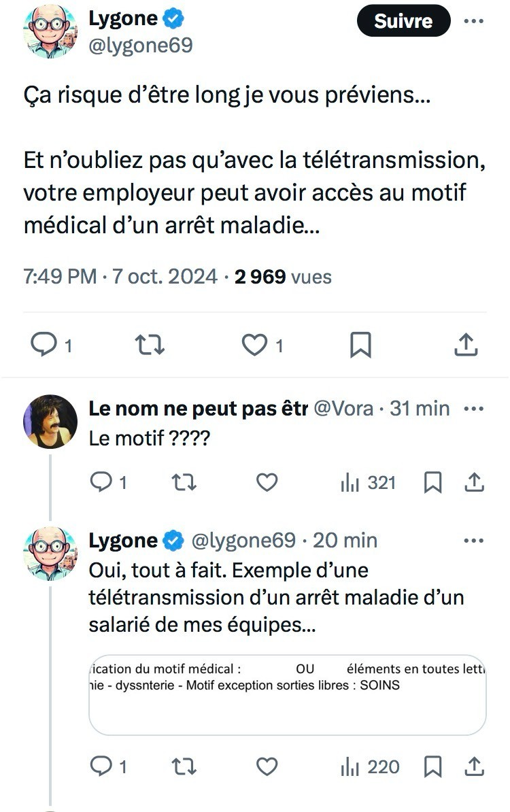This screenshot has width=510, height=812.
Task: Bookmark the "Le motif ????" comment
Action: click(432, 482)
